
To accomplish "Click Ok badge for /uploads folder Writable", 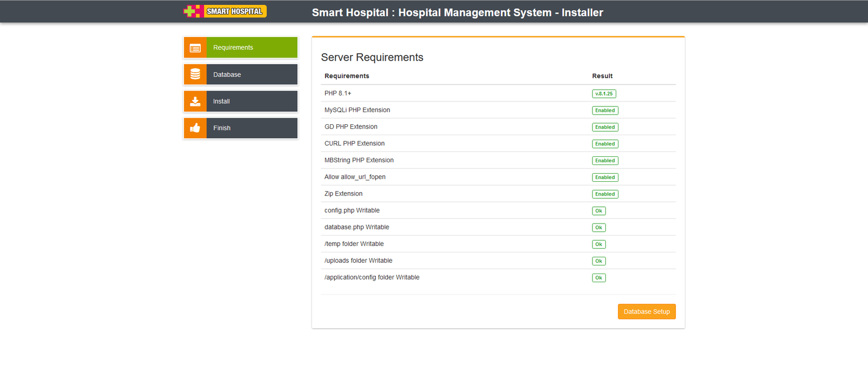I will (598, 261).
